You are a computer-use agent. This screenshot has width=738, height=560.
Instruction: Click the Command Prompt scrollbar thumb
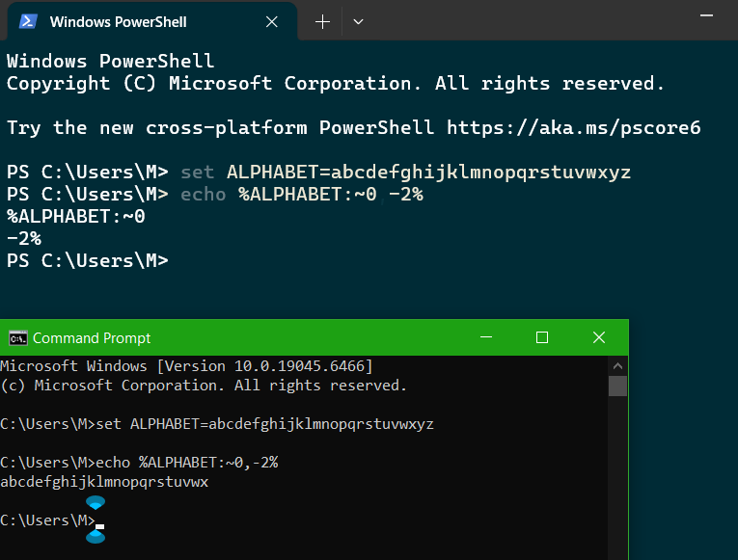(617, 387)
